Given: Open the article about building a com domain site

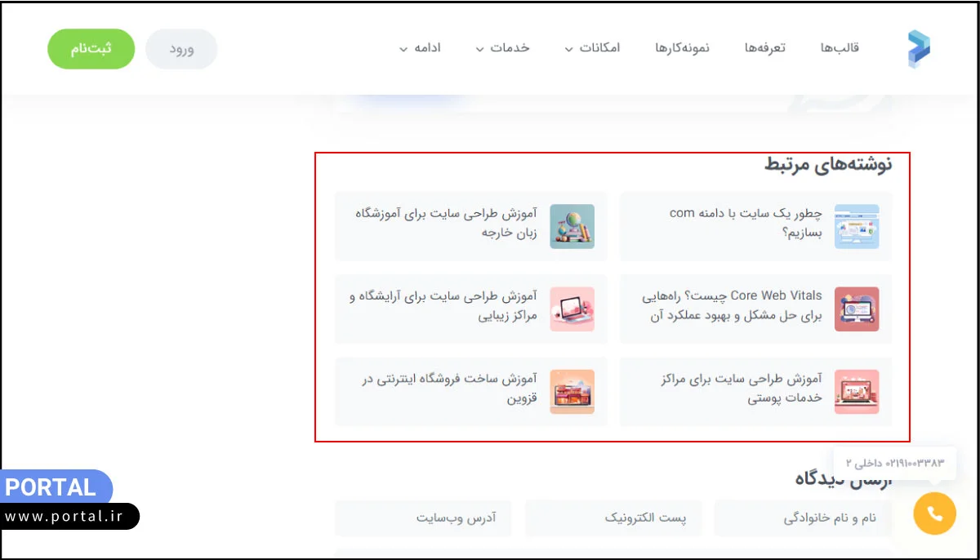Looking at the screenshot, I should [743, 222].
